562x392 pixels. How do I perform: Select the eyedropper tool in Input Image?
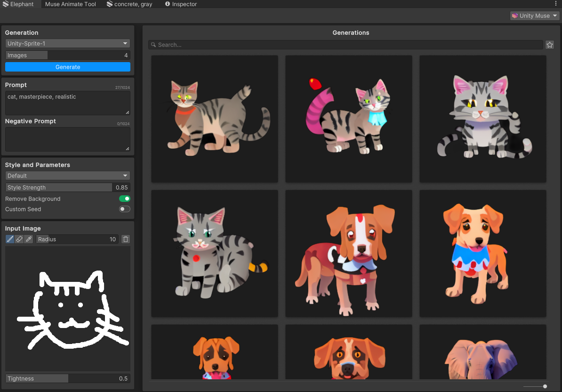click(29, 239)
